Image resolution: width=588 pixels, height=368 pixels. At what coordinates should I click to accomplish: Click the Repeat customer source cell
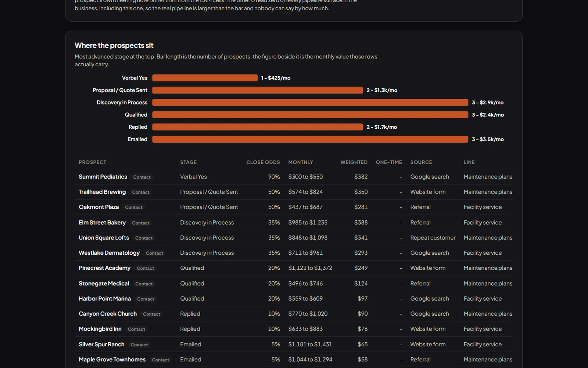tap(433, 238)
